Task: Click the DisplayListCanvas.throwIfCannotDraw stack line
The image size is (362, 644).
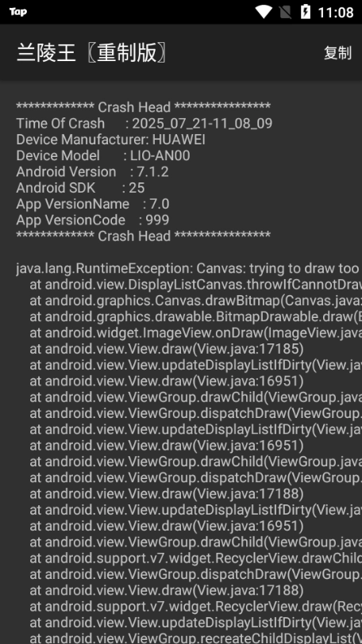Action: click(x=195, y=284)
